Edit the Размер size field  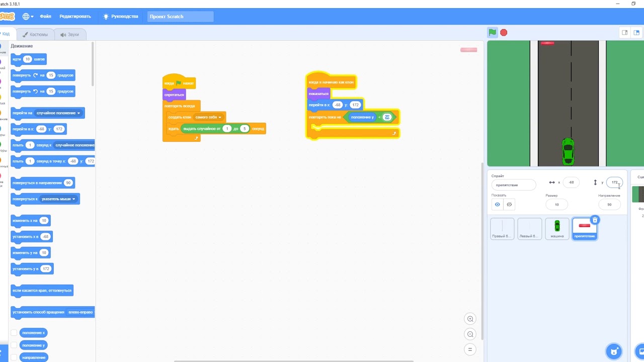tap(557, 205)
